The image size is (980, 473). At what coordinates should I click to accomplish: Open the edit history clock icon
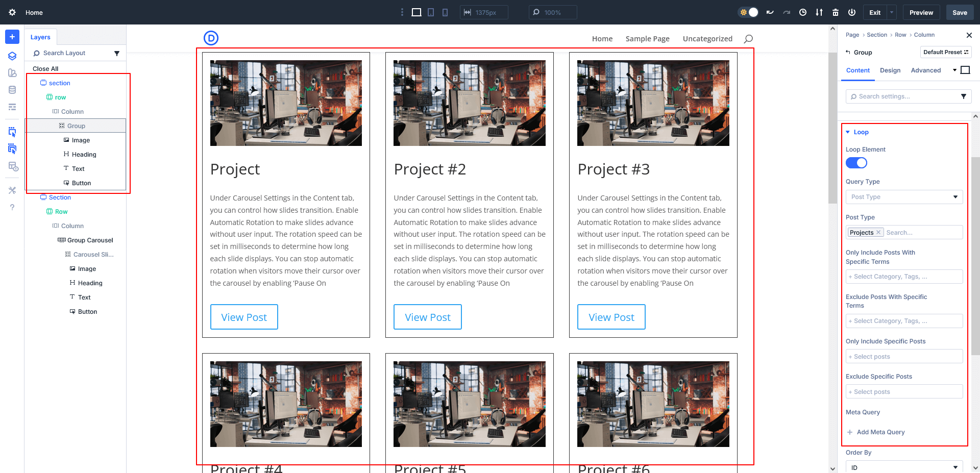pyautogui.click(x=802, y=12)
